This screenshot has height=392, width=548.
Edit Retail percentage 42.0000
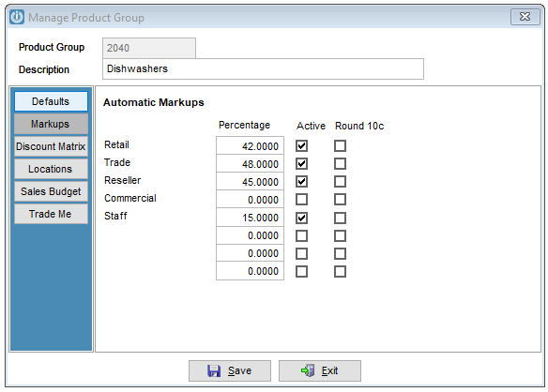click(250, 145)
